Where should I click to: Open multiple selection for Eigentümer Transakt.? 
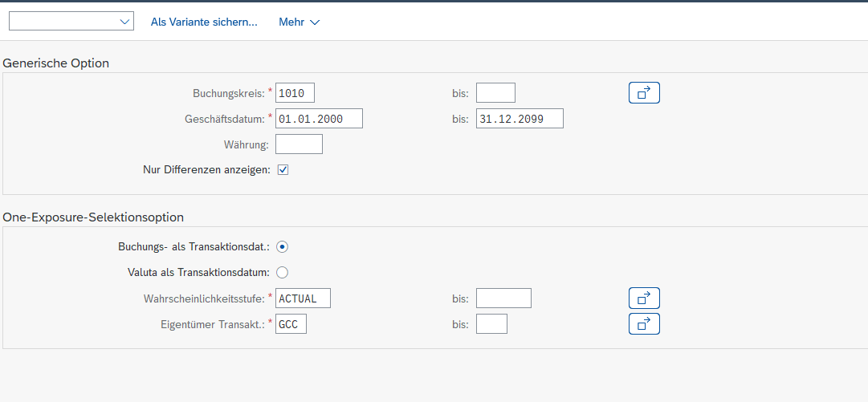click(x=644, y=324)
